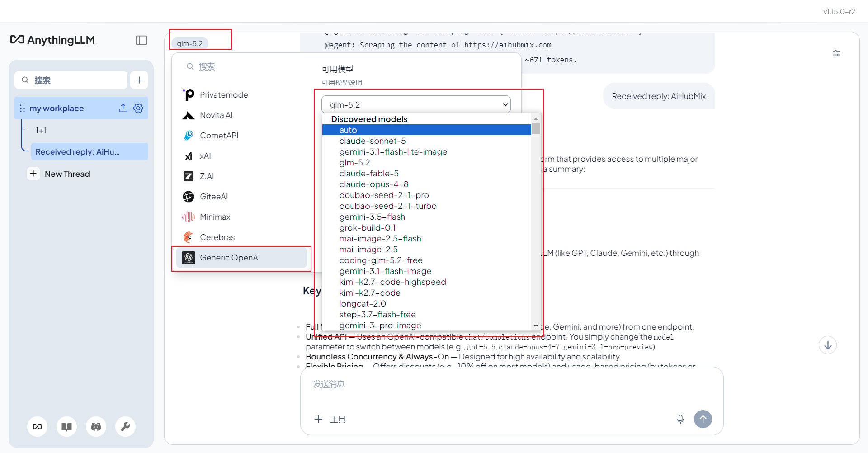The width and height of the screenshot is (868, 453).
Task: Open my workplace settings gear
Action: coord(138,108)
